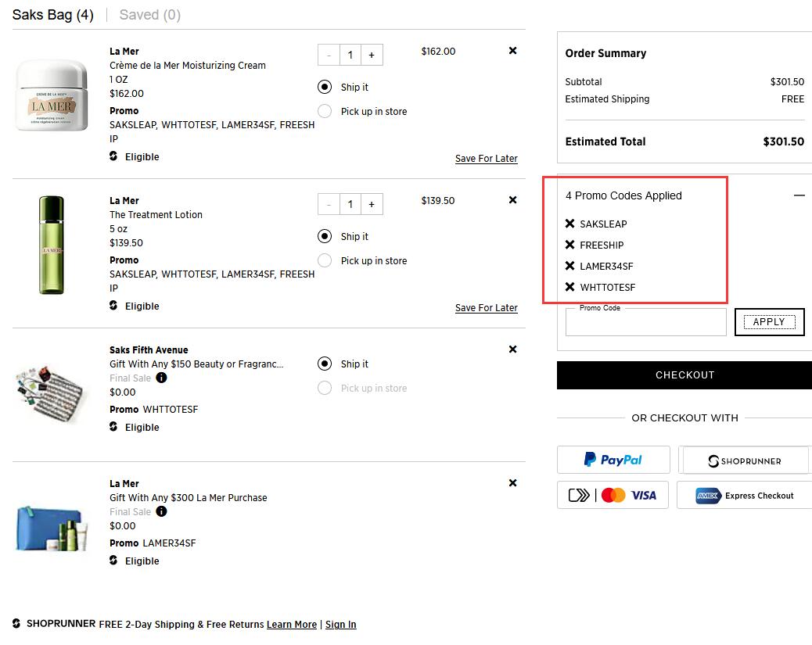Image resolution: width=812 pixels, height=645 pixels.
Task: Collapse the 4 Promo Codes Applied section
Action: [x=799, y=195]
